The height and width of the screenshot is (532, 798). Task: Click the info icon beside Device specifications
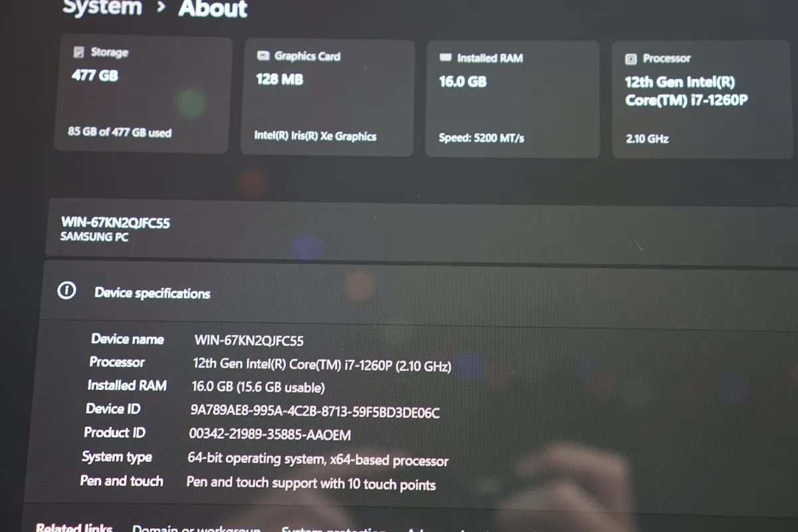coord(66,291)
